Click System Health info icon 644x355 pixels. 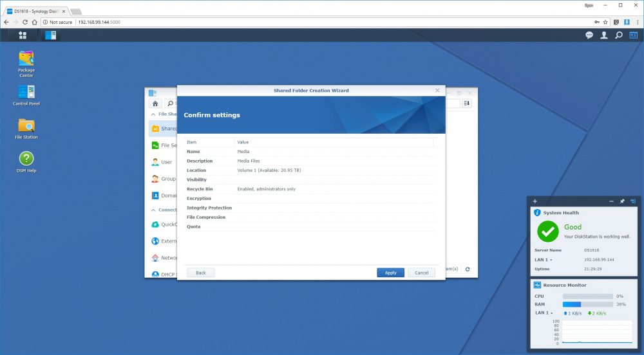coord(537,213)
